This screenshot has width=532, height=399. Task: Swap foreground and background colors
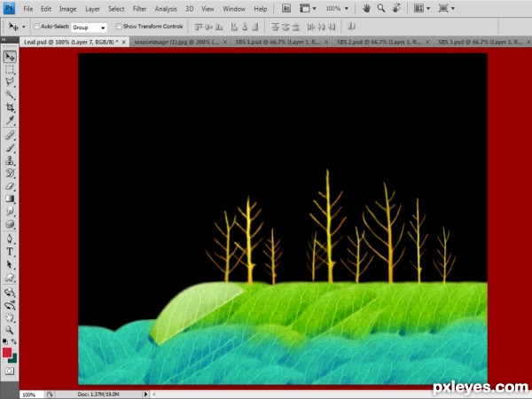(x=14, y=341)
